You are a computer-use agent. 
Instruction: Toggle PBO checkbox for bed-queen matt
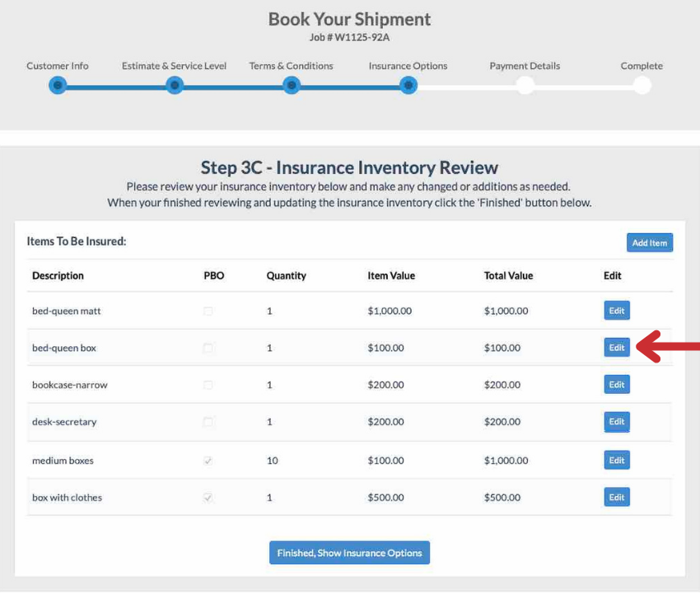click(x=208, y=311)
